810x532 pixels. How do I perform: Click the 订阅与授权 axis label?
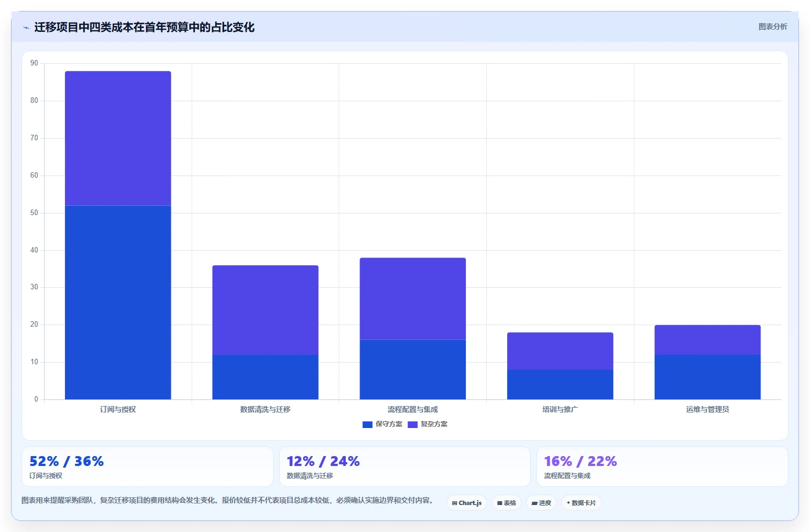(118, 409)
